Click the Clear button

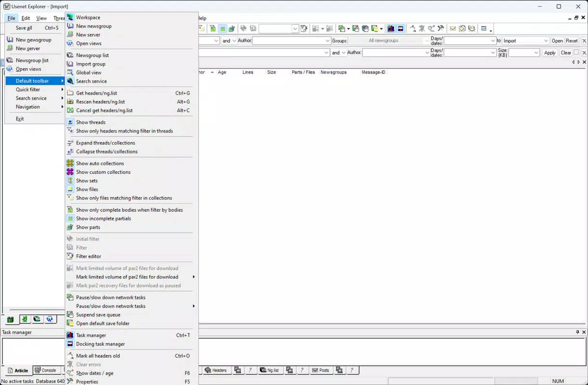[566, 53]
